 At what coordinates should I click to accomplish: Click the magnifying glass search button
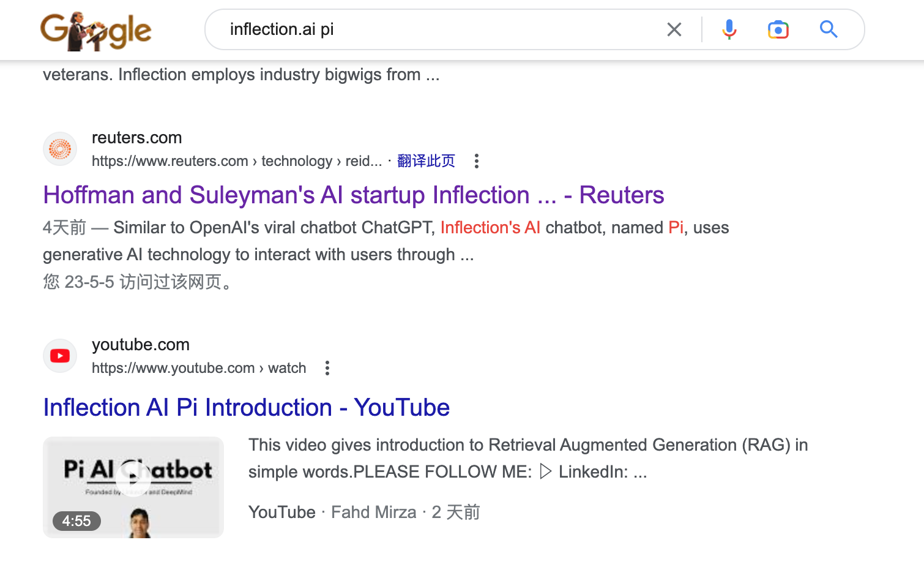(829, 29)
